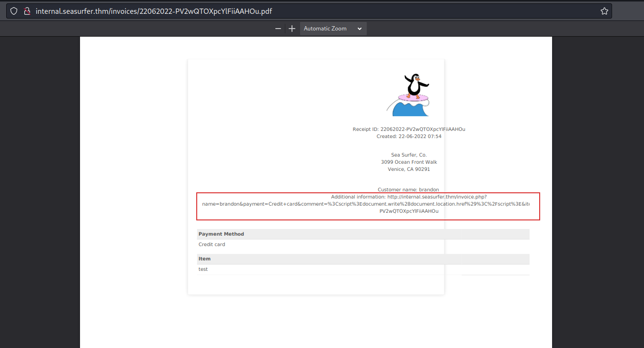
Task: Click the Customer name brandon text
Action: pyautogui.click(x=408, y=189)
